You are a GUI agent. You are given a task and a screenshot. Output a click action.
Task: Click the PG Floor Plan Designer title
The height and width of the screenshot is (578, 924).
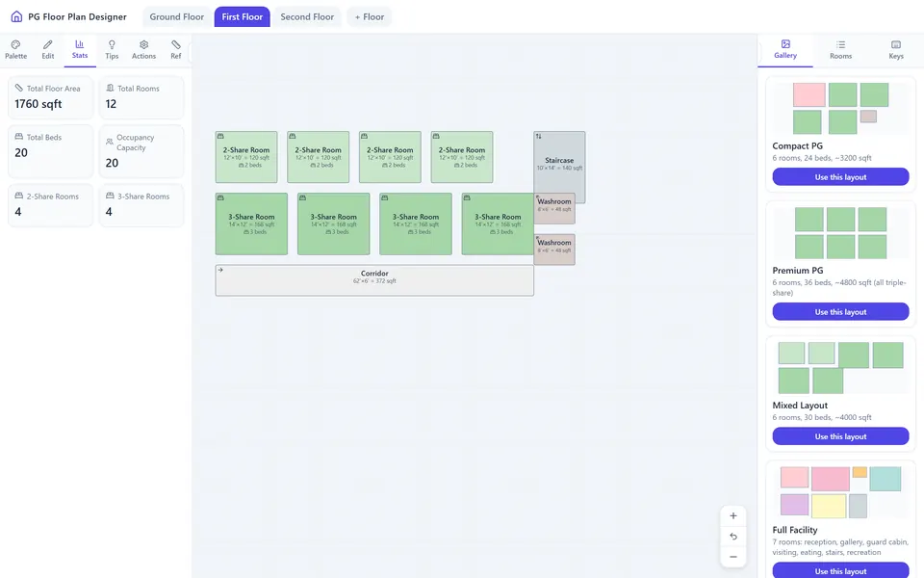77,16
